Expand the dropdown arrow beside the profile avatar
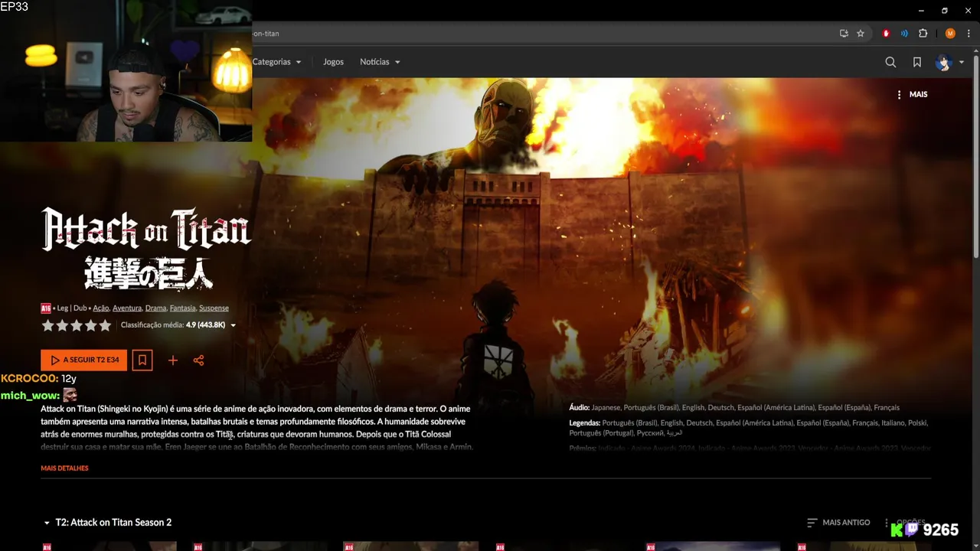The image size is (980, 551). 962,63
